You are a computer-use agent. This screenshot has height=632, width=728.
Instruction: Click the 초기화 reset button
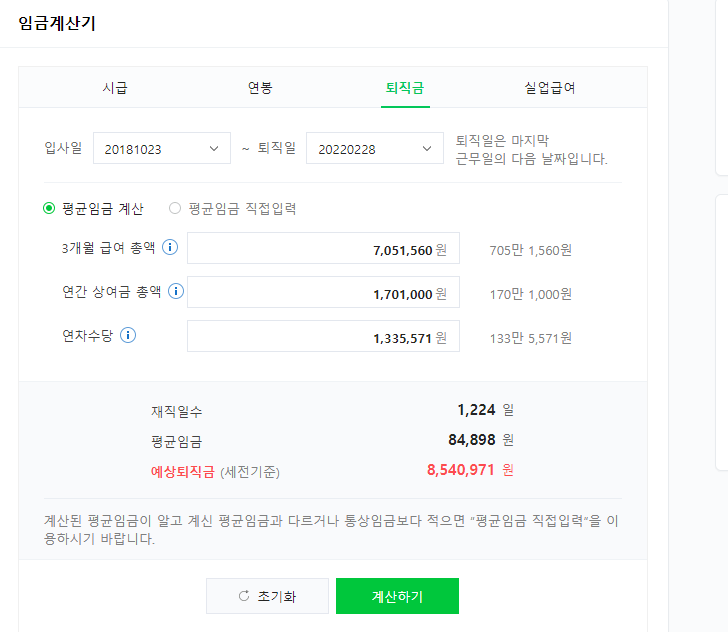pyautogui.click(x=267, y=596)
